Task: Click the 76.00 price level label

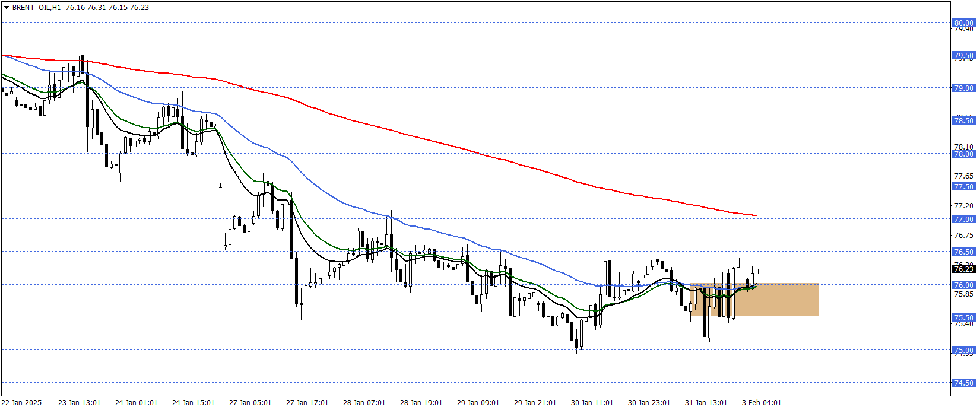Action: pyautogui.click(x=963, y=285)
